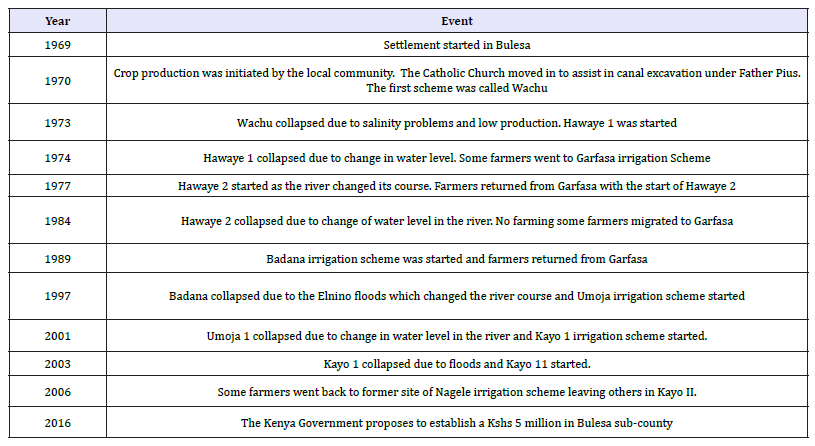Click the Wachu collapsed salinity event
Screen dimensions: 815x446
[x=457, y=123]
